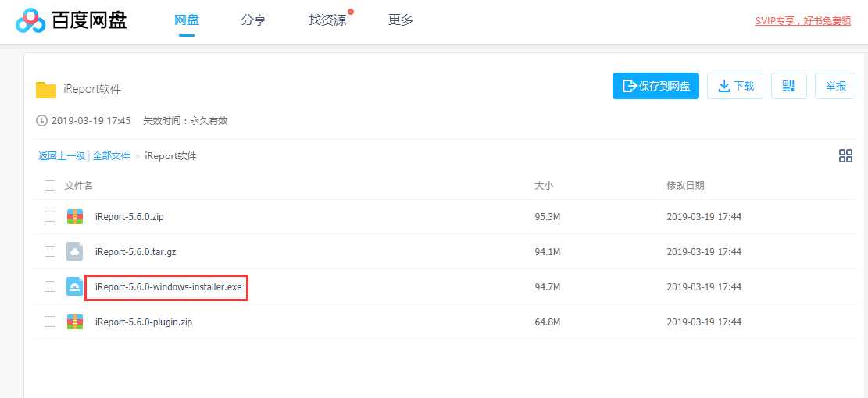Sort by 大小 column header

pos(544,186)
